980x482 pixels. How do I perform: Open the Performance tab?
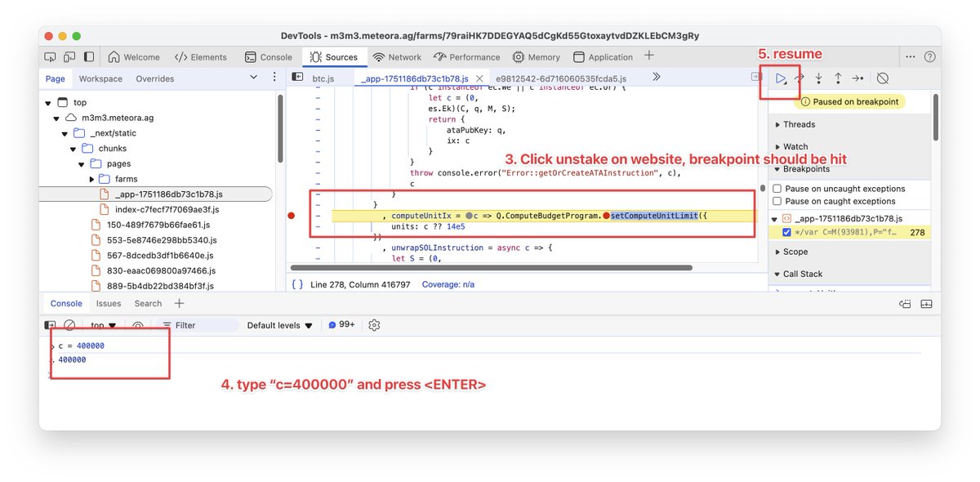click(x=466, y=57)
